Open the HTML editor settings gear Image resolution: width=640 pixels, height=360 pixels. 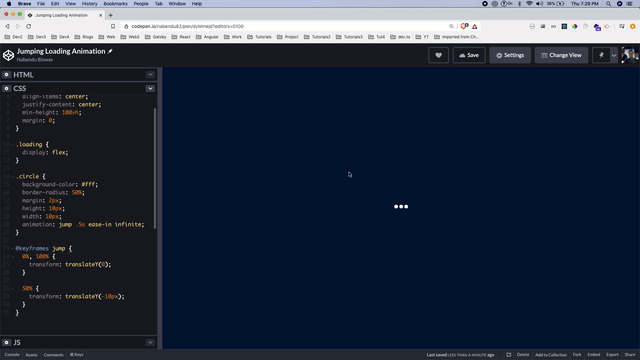(7, 75)
